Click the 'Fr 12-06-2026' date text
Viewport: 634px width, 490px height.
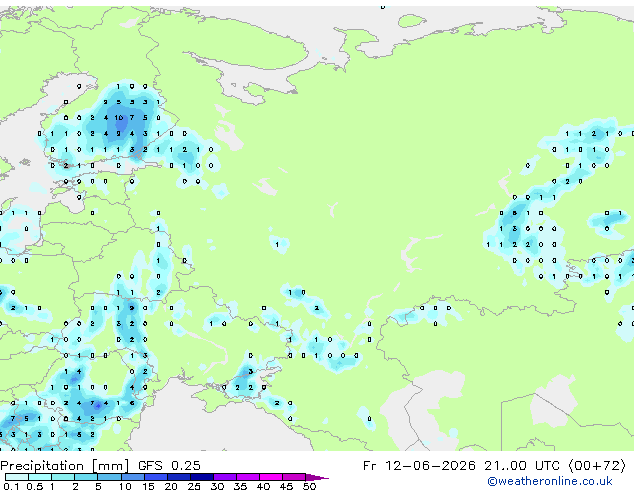[419, 466]
